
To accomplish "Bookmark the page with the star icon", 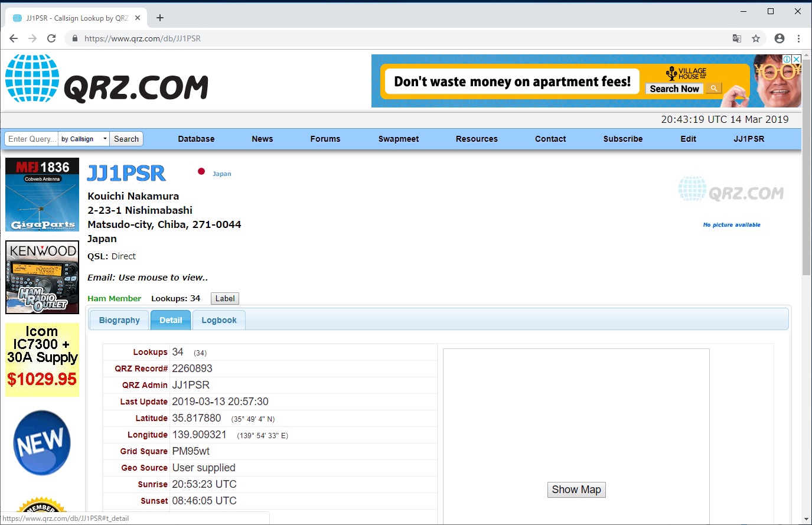I will [756, 38].
